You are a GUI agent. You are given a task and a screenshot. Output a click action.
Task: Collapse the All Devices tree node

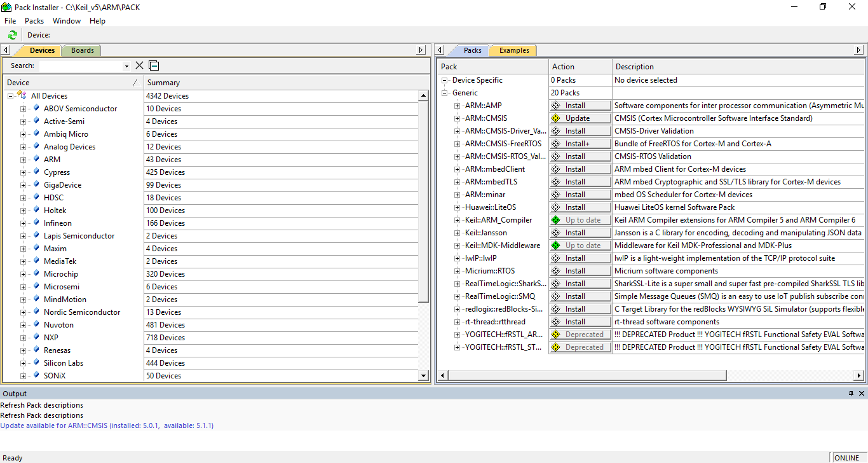click(x=10, y=96)
